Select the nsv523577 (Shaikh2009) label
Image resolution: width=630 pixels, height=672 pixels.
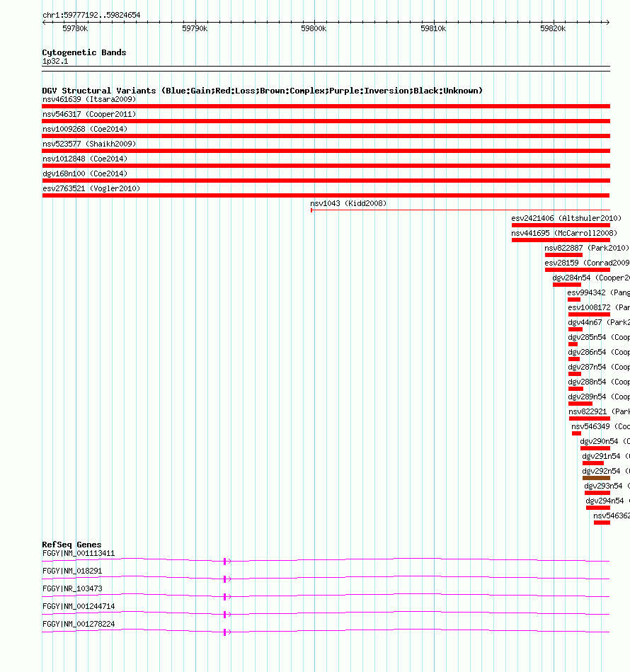click(89, 144)
